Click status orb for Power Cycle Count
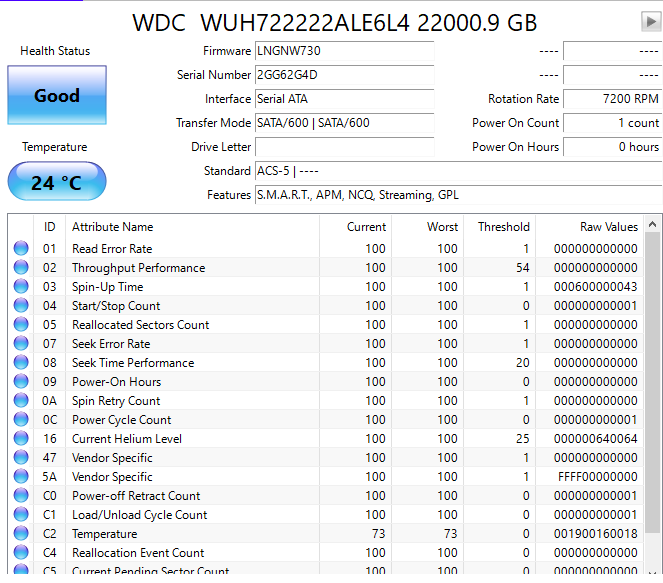This screenshot has height=583, width=663. point(21,419)
